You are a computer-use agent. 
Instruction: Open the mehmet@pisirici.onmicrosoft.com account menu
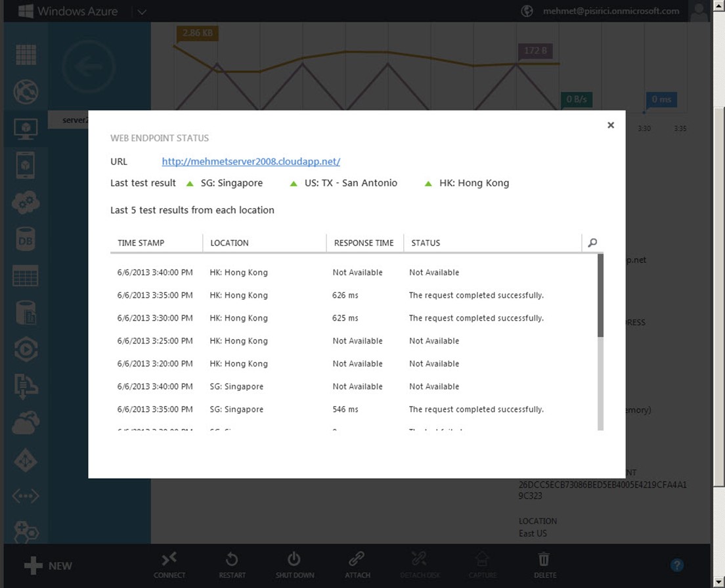(x=611, y=11)
